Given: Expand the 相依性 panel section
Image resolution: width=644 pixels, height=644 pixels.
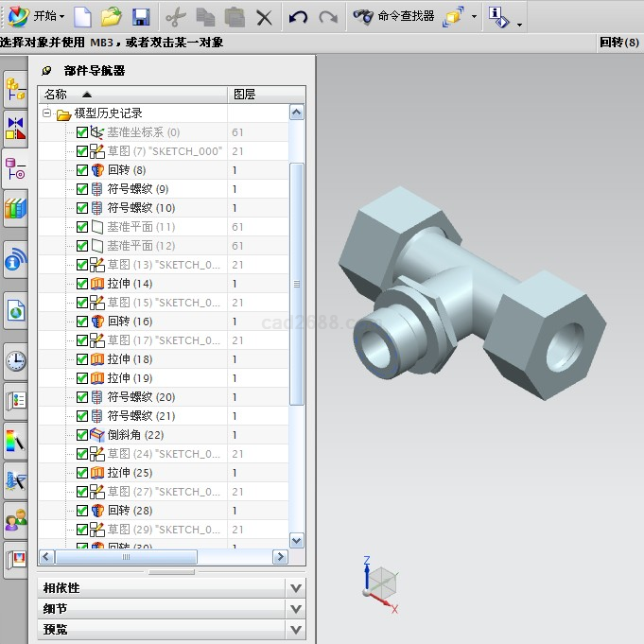Looking at the screenshot, I should (x=296, y=588).
